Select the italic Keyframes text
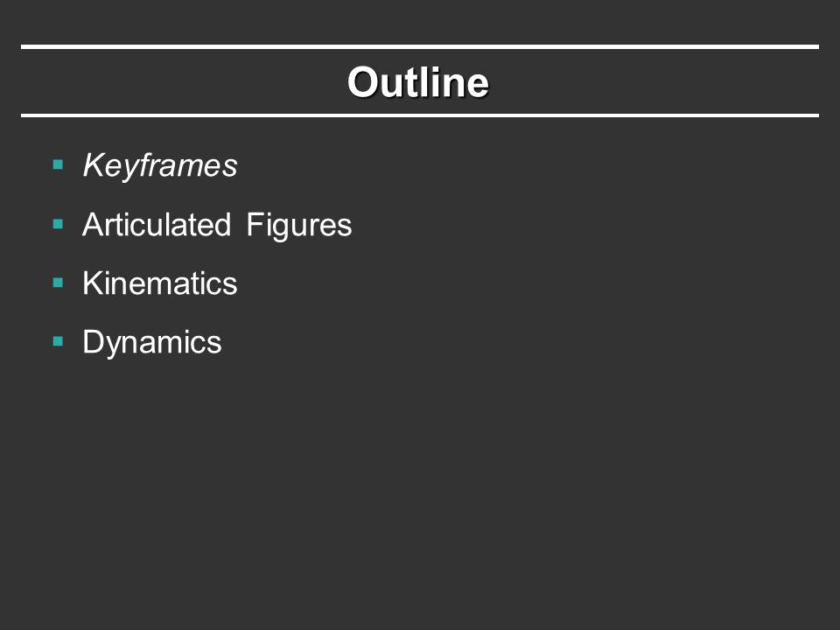This screenshot has height=630, width=840. [159, 165]
